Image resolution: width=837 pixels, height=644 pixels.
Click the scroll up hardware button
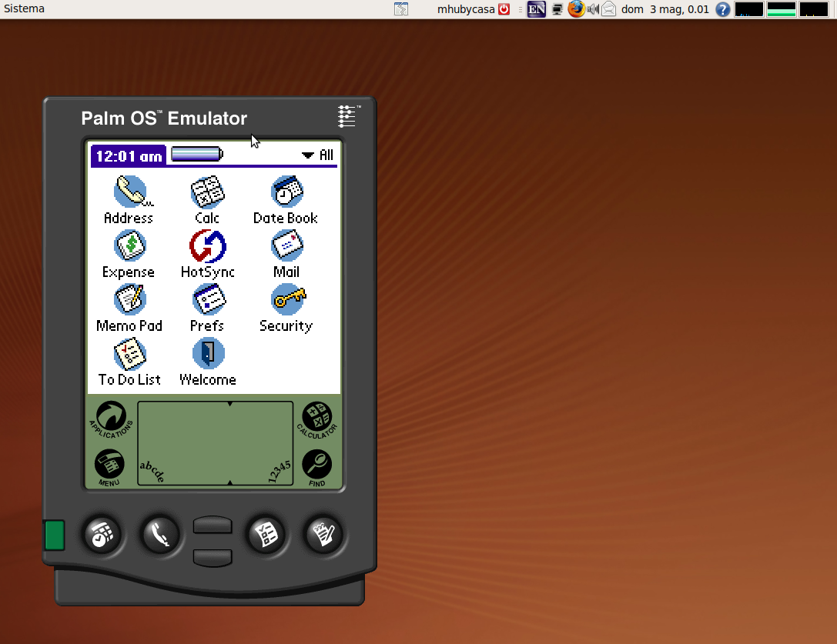pyautogui.click(x=213, y=525)
